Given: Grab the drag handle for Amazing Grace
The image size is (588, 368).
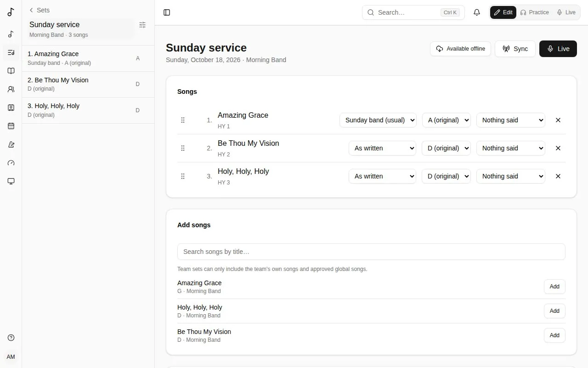Looking at the screenshot, I should pyautogui.click(x=183, y=120).
